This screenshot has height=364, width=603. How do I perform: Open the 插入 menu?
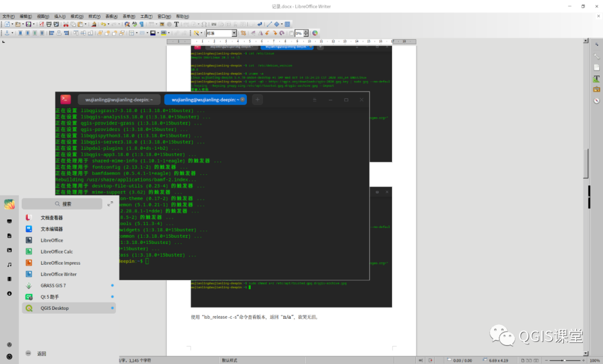pos(60,17)
